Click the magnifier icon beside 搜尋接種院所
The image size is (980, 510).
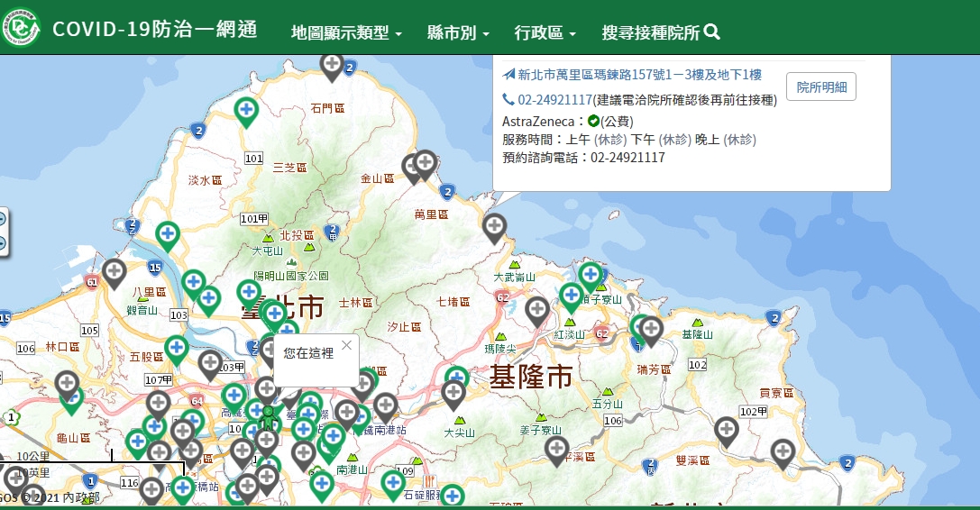point(712,32)
